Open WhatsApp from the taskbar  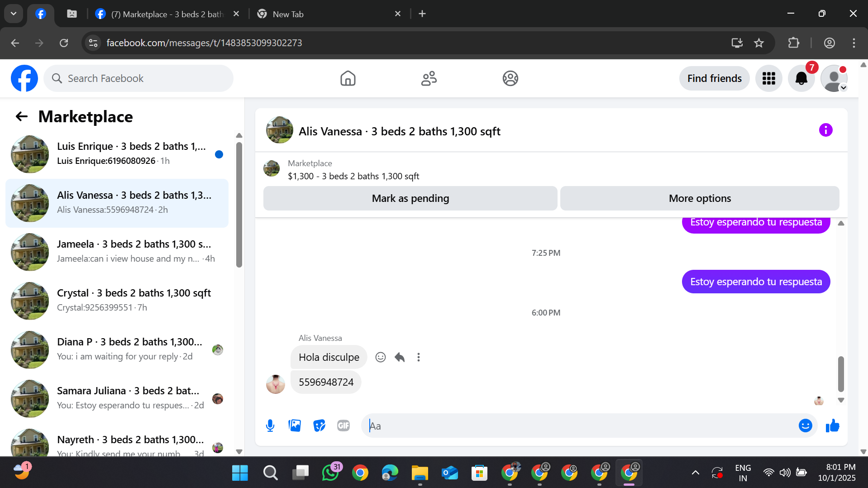pos(330,473)
